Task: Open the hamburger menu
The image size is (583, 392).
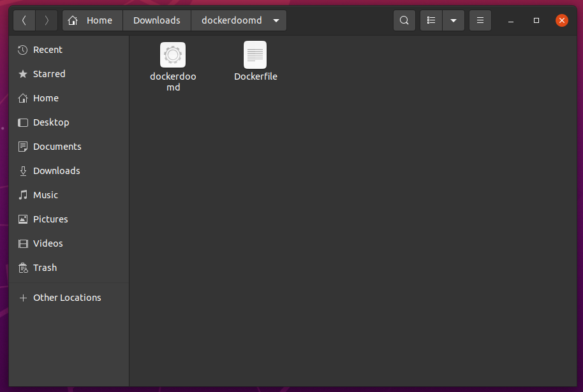Action: click(480, 20)
